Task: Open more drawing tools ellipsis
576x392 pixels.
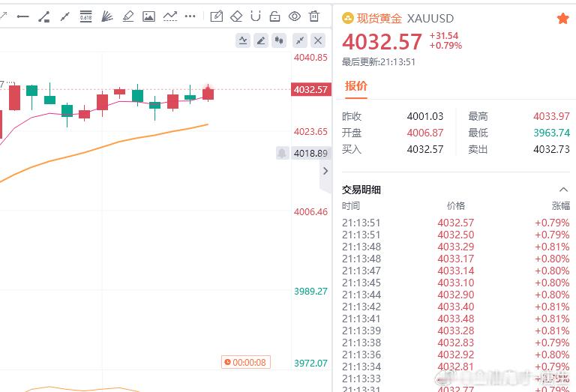Action: pos(190,16)
